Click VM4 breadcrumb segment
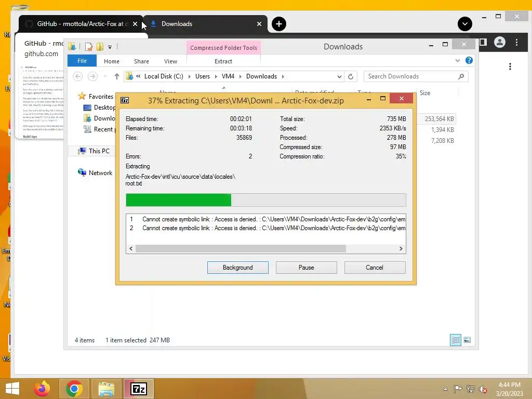This screenshot has width=532, height=399. (228, 76)
